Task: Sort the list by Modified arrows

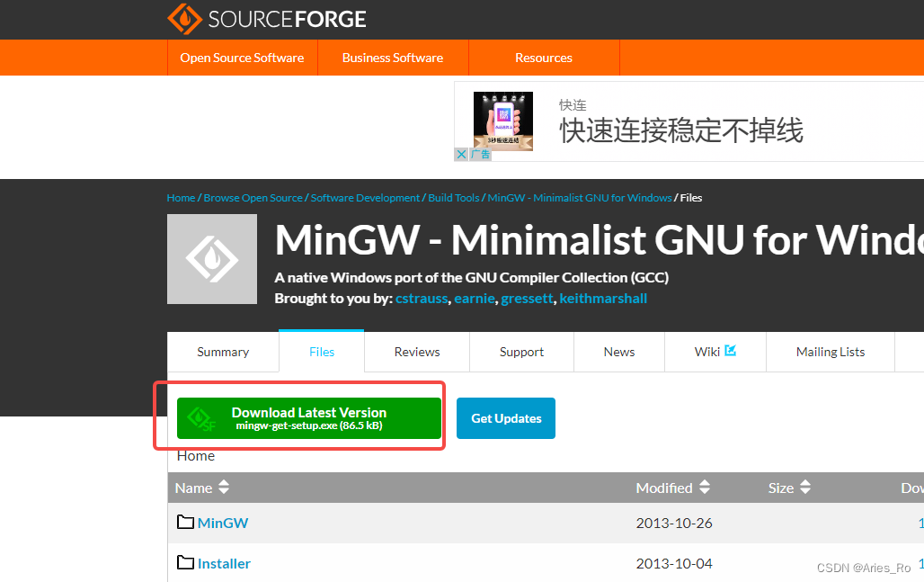Action: tap(705, 487)
